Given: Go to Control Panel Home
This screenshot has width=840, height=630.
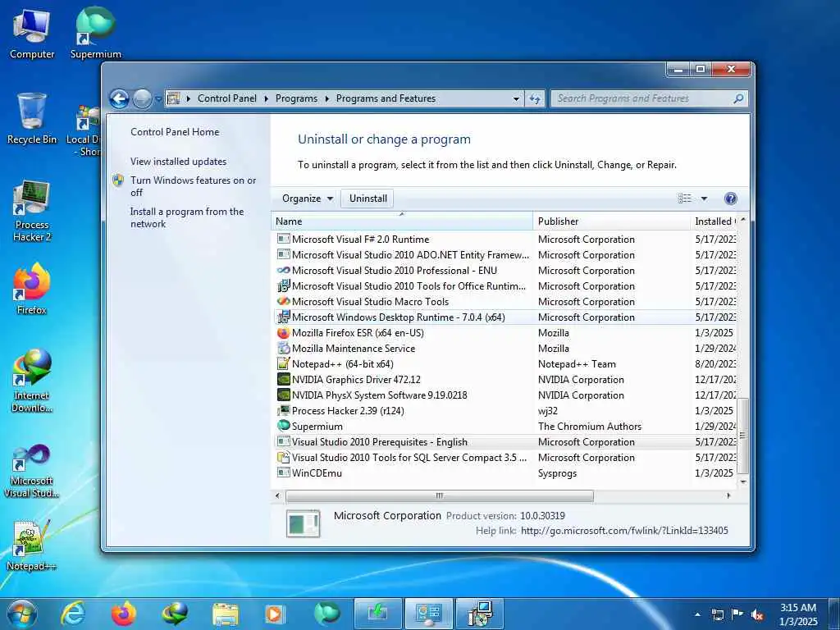Looking at the screenshot, I should 175,132.
